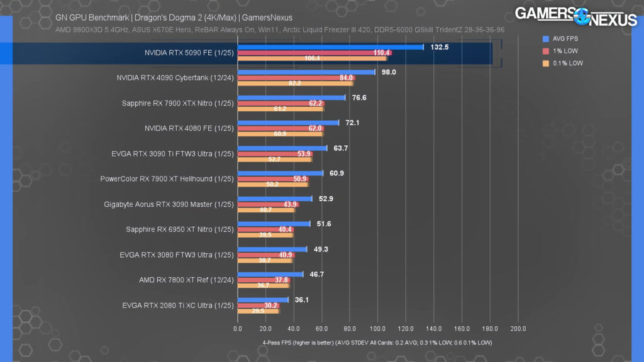644x362 pixels.
Task: Click the red 1% LOW legend swatch
Action: click(x=545, y=51)
